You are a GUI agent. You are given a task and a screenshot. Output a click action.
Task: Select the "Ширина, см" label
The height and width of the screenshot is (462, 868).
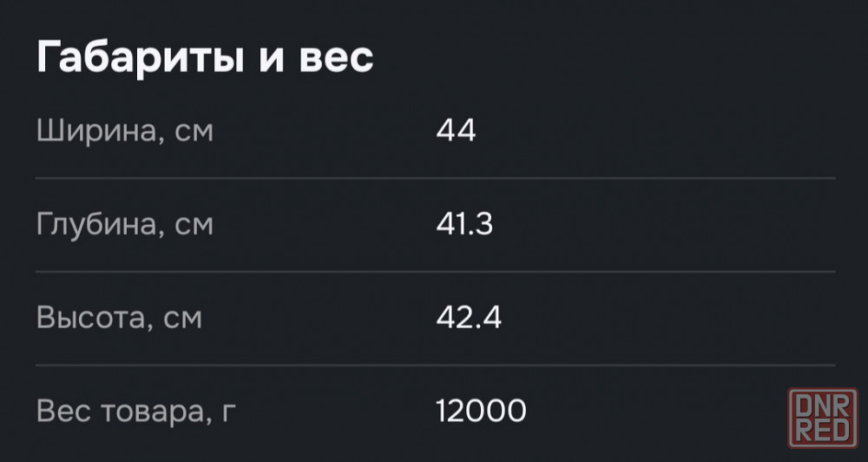point(124,133)
